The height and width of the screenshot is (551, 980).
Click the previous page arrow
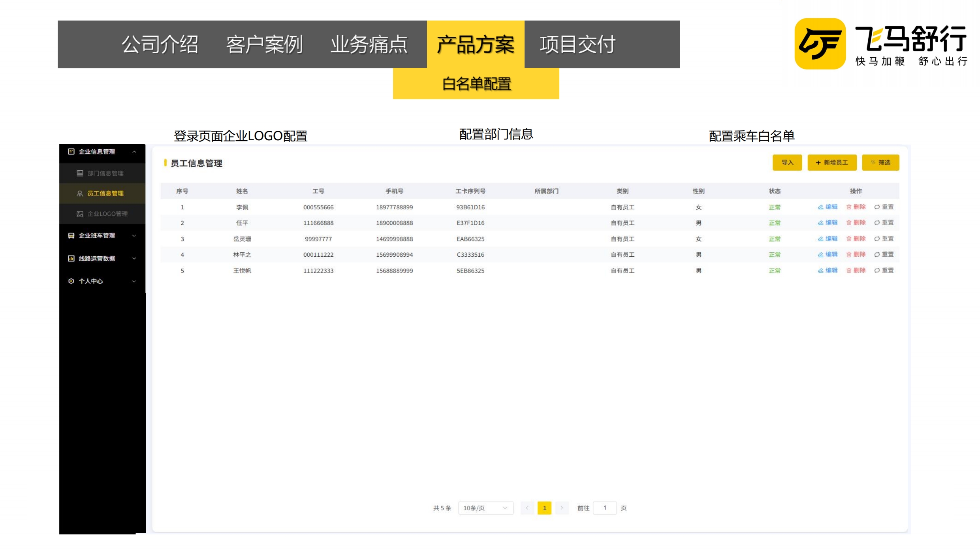tap(527, 508)
